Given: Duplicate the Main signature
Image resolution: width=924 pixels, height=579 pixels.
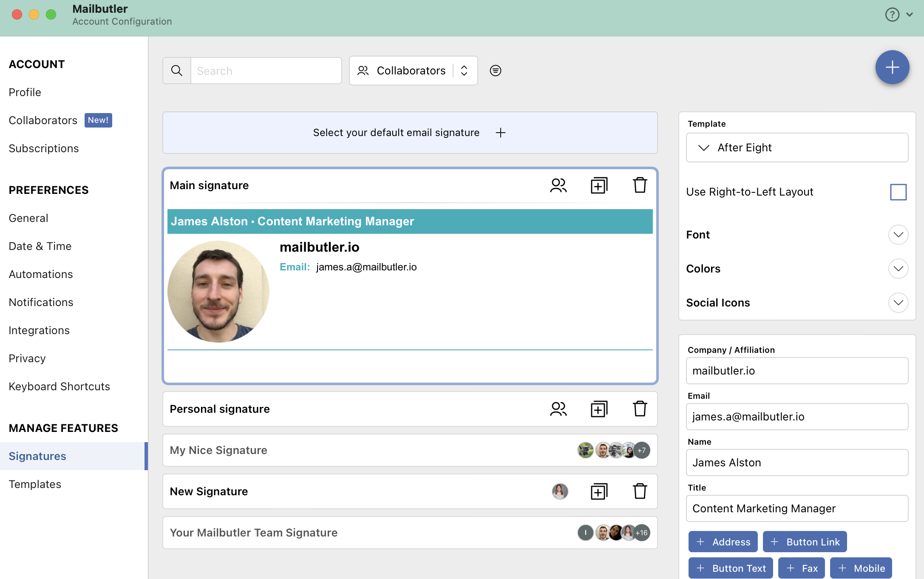Looking at the screenshot, I should (x=599, y=185).
